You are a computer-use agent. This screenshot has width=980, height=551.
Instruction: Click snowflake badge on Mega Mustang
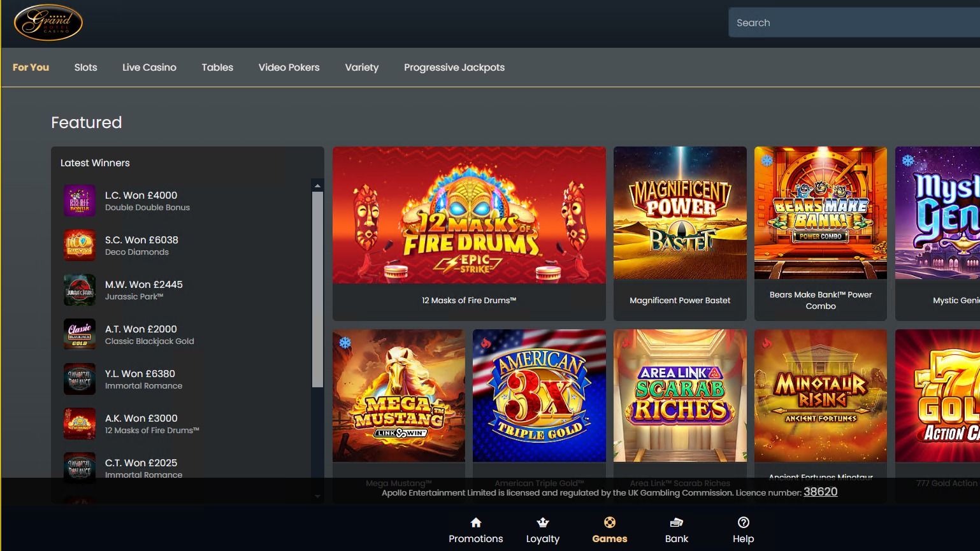(x=345, y=343)
